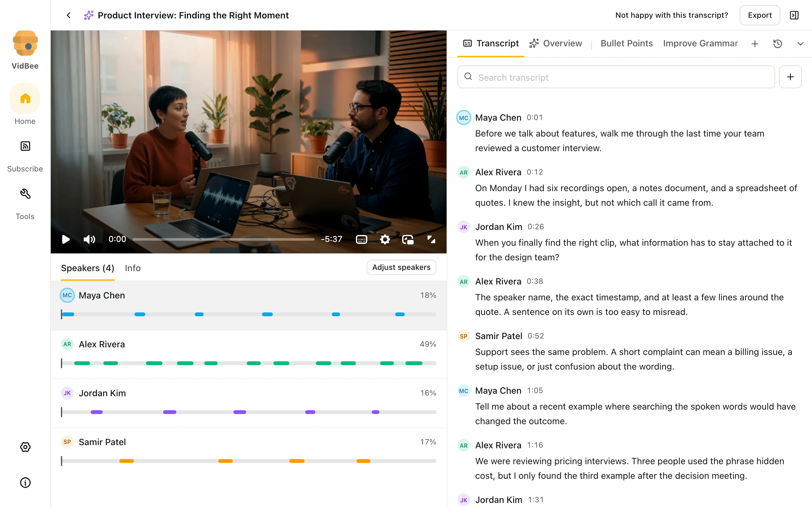Jump to Maya Chen's 1:05 timestamp

pos(535,391)
